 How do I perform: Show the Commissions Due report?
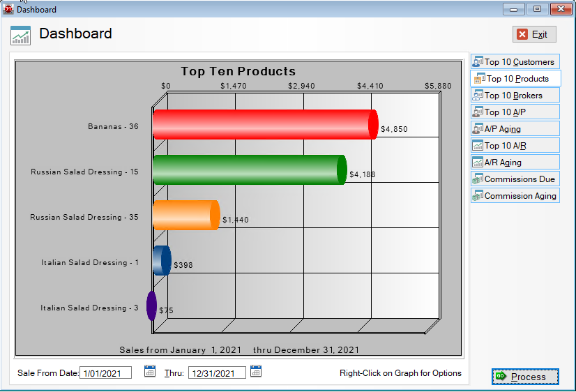[515, 179]
